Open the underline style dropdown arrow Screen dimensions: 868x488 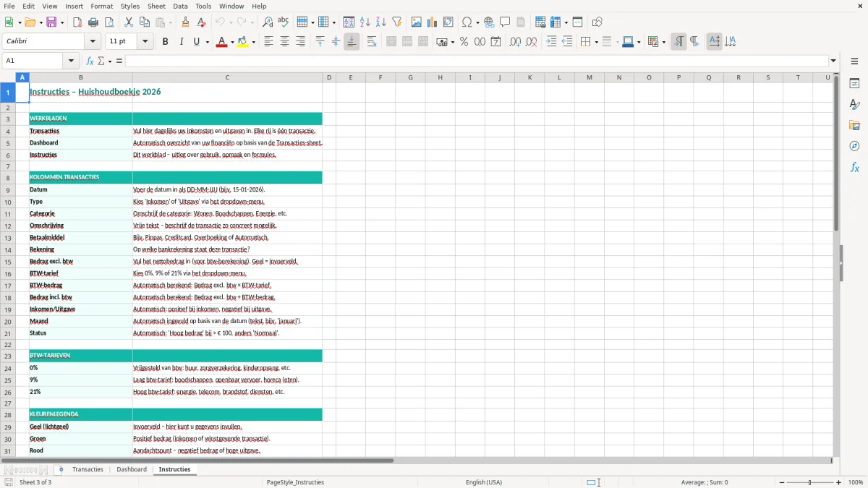[207, 42]
